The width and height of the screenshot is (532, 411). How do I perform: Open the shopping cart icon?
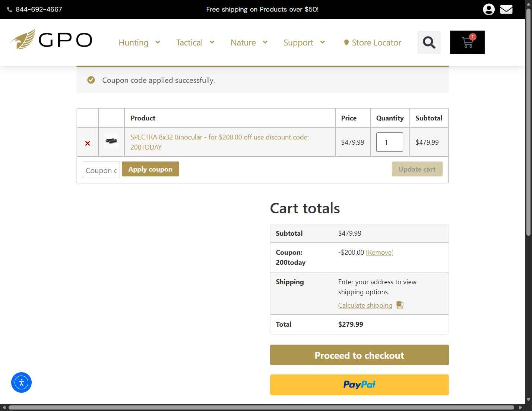point(467,42)
